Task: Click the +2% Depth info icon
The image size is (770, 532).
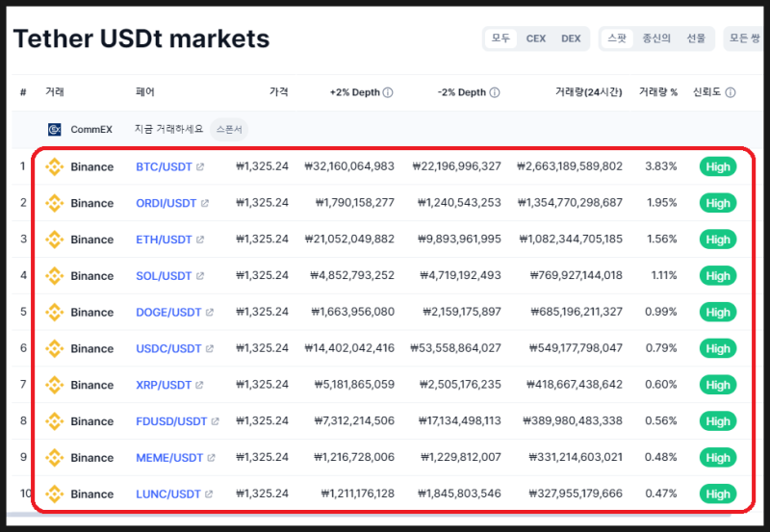Action: click(388, 92)
